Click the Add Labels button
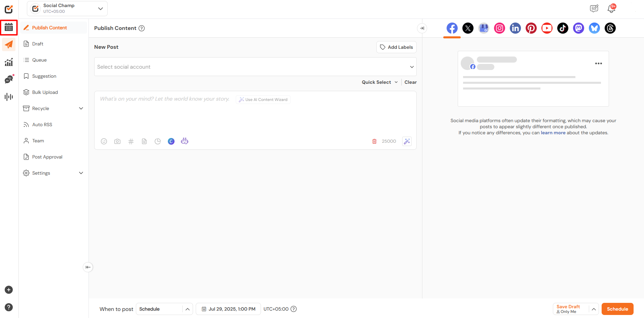This screenshot has height=318, width=644. 396,47
